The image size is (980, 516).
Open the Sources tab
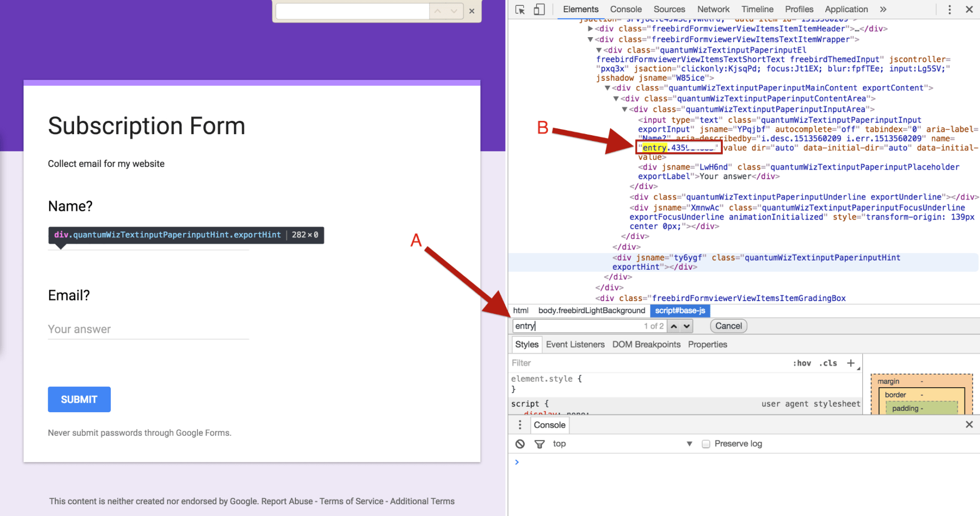coord(669,9)
